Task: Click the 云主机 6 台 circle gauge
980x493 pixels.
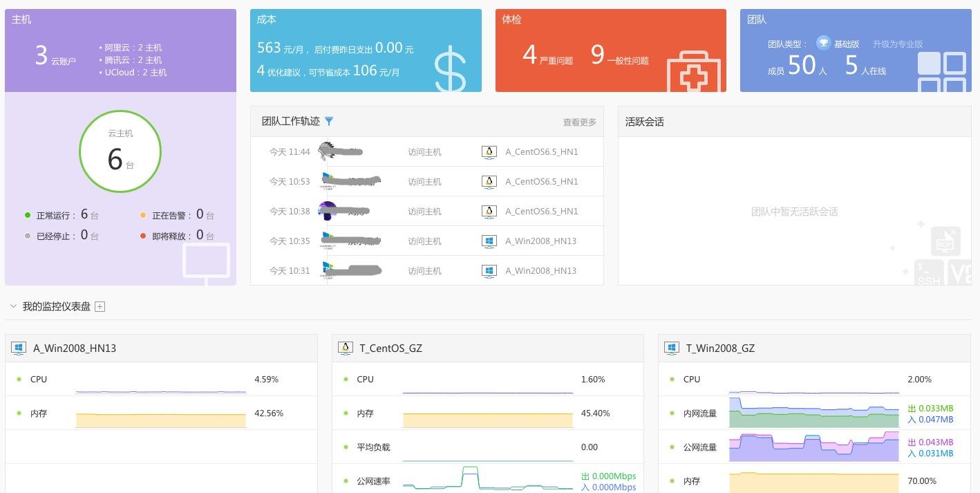Action: tap(120, 151)
